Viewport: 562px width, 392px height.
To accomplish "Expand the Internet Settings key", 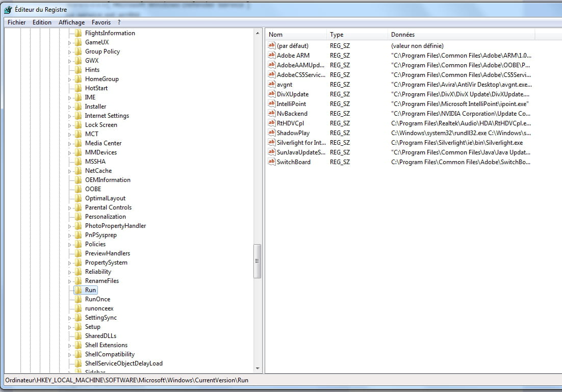I will [x=69, y=116].
